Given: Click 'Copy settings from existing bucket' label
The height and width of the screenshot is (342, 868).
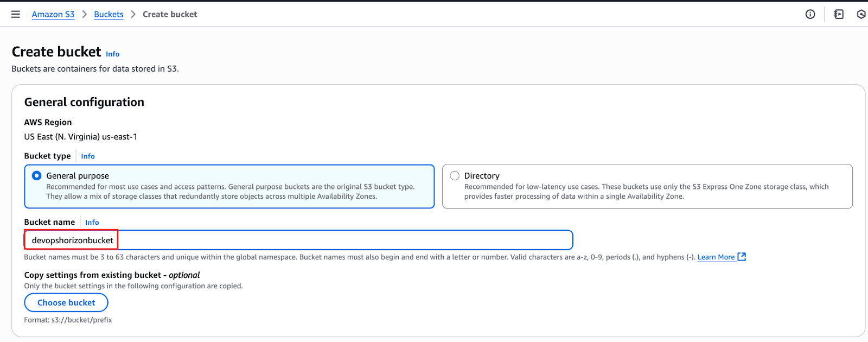Looking at the screenshot, I should point(112,275).
